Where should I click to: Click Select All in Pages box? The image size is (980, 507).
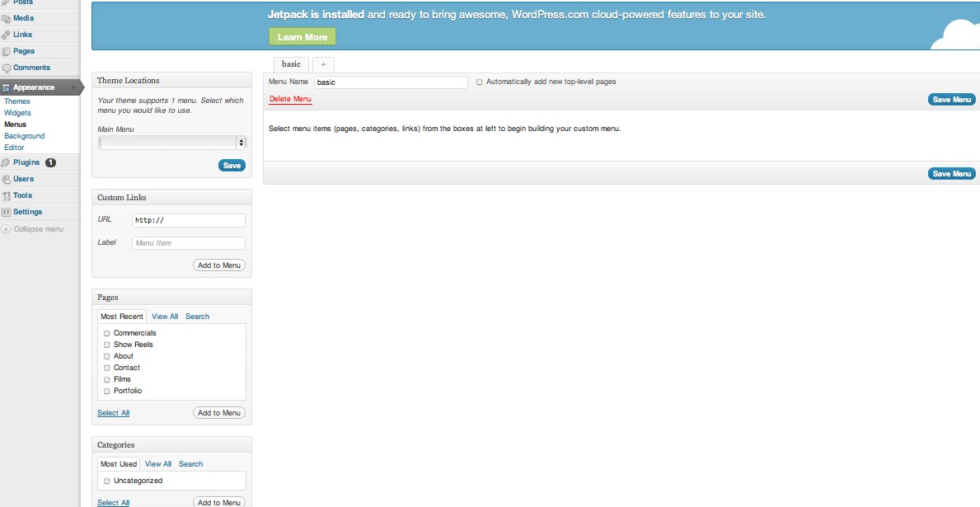tap(113, 412)
